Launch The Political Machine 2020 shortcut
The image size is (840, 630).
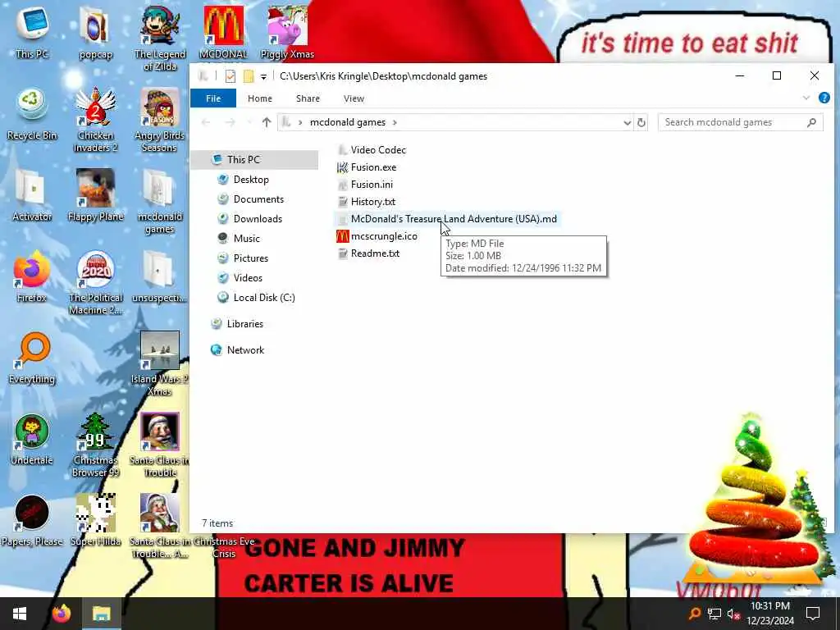point(95,282)
